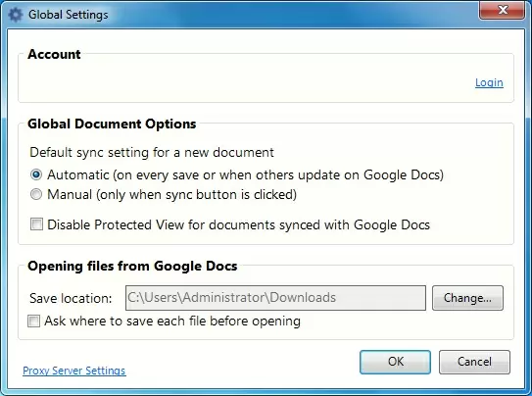Close the Global Settings dialog
The image size is (532, 396).
pyautogui.click(x=503, y=10)
